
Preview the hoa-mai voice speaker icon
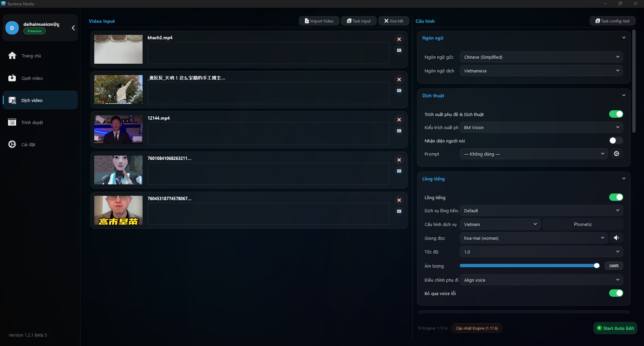616,238
